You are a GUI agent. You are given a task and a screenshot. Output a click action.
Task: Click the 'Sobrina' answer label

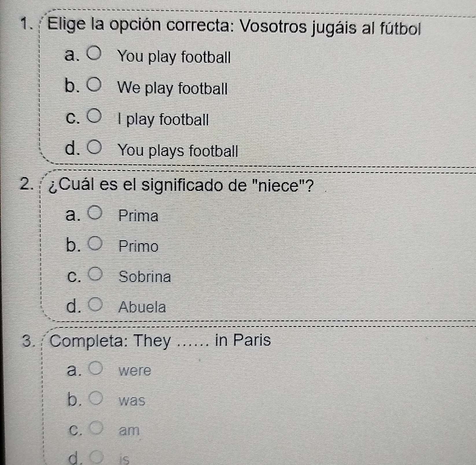click(145, 277)
